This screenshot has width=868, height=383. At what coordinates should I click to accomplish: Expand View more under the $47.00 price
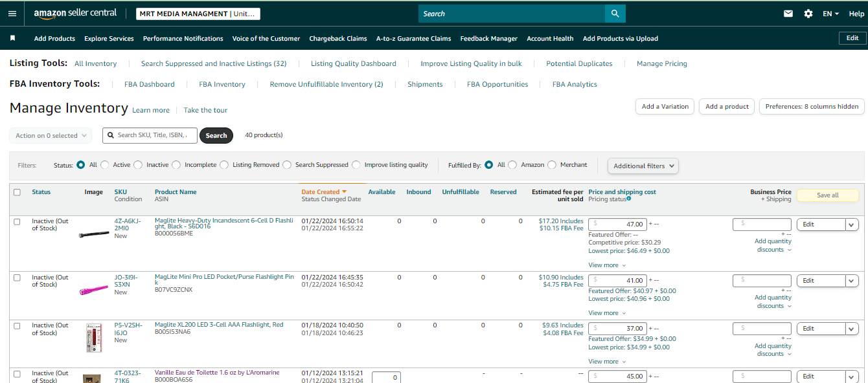[607, 265]
